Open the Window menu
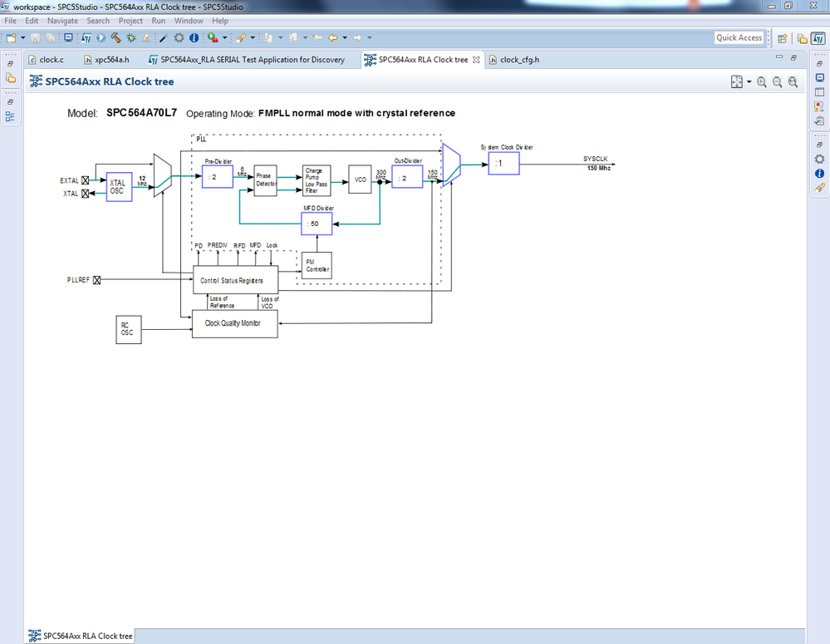The height and width of the screenshot is (644, 830). [189, 21]
